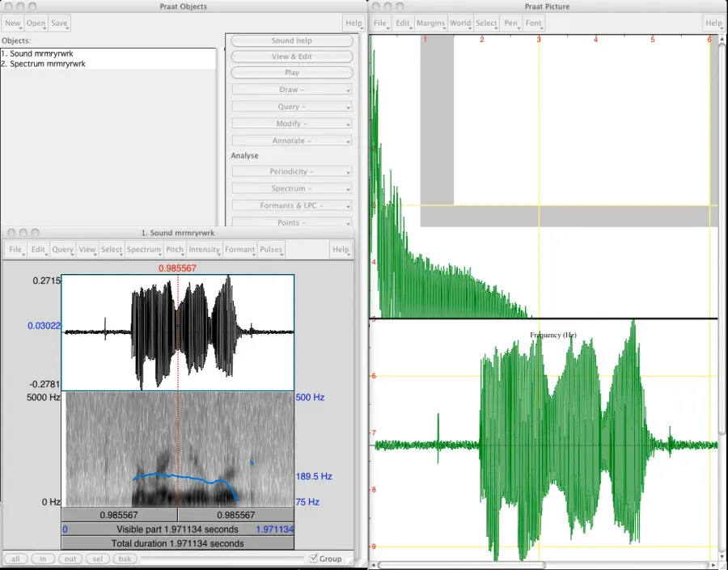Click the 'bak' zoom button
728x570 pixels.
pyautogui.click(x=125, y=559)
